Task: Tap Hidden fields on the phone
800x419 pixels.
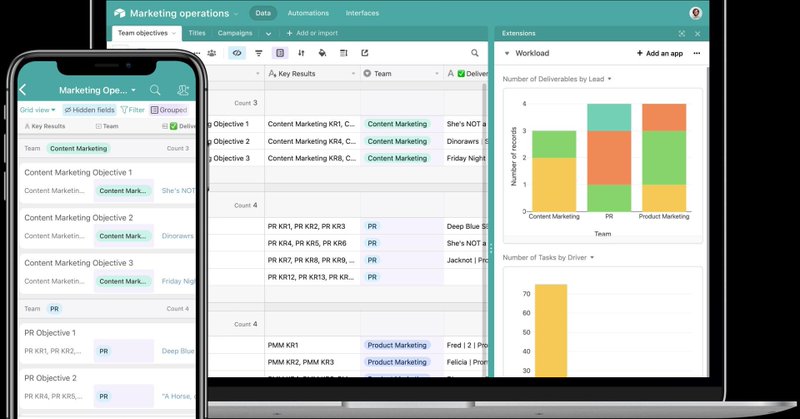Action: pyautogui.click(x=89, y=110)
